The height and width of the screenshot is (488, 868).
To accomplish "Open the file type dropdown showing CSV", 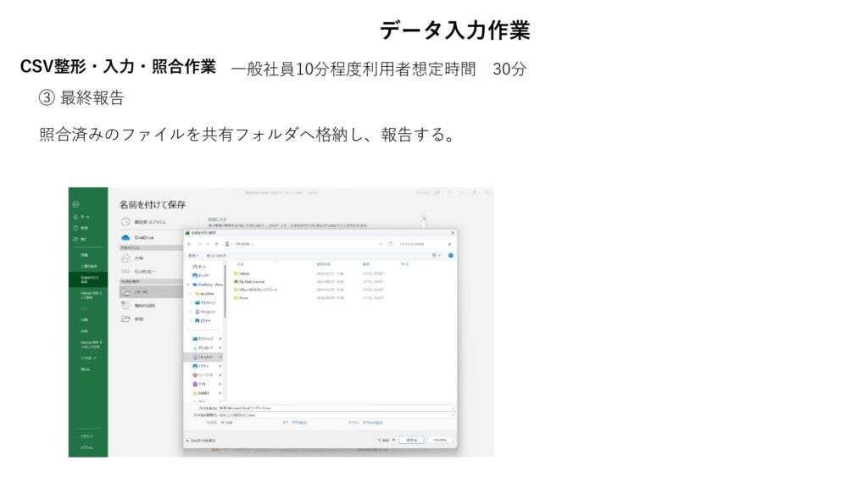I will (335, 415).
